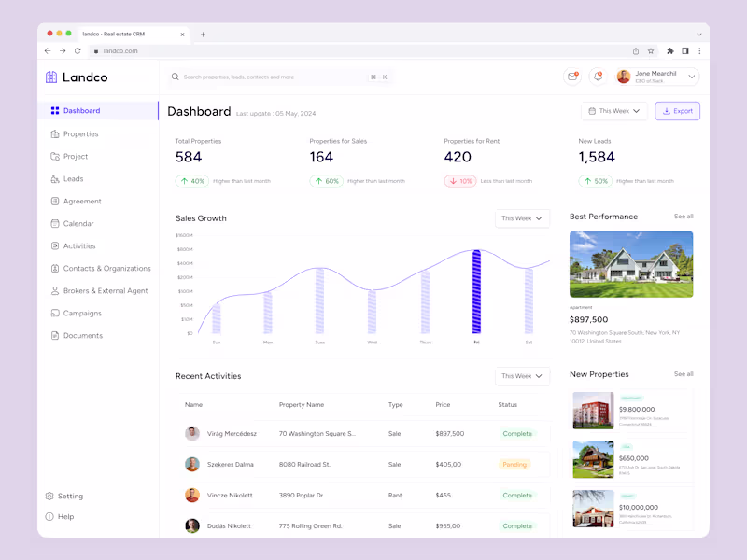Open Recent Activities This Week dropdown
The width and height of the screenshot is (747, 560).
tap(522, 376)
